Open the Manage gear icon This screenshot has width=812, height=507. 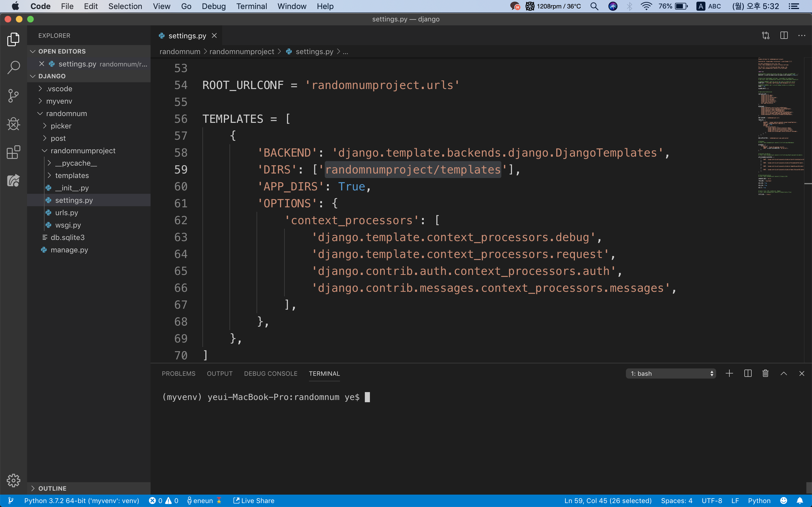tap(14, 481)
